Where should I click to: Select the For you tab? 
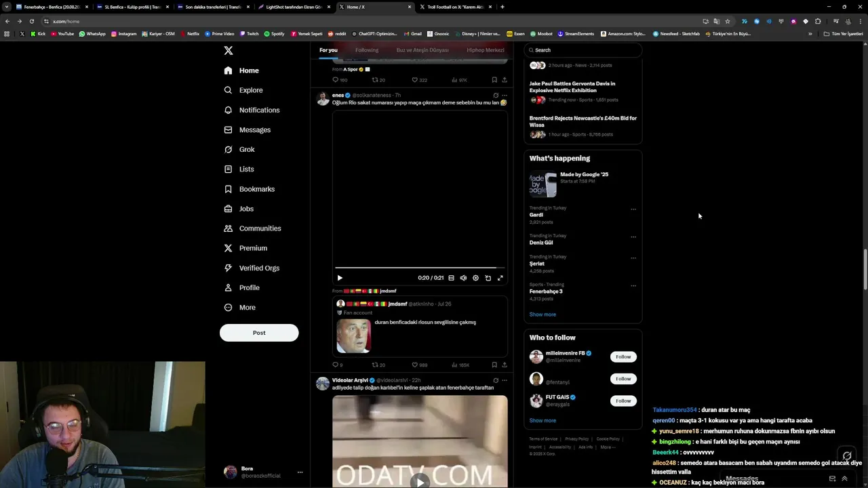pyautogui.click(x=328, y=50)
